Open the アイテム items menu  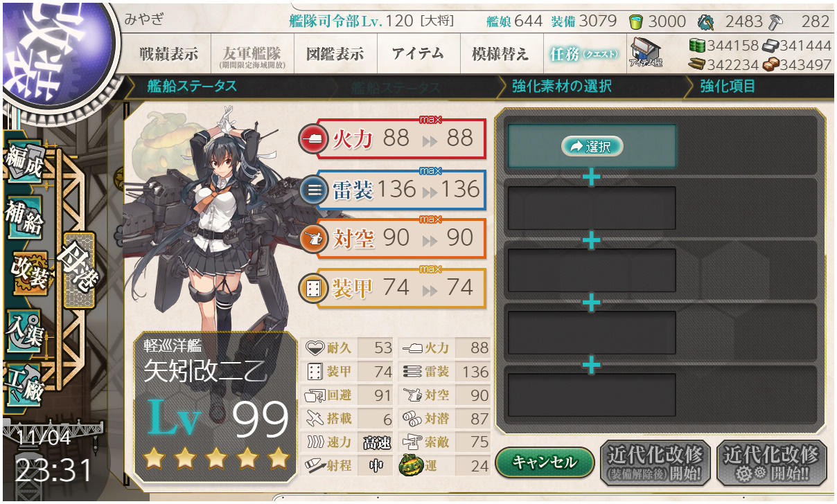(418, 54)
